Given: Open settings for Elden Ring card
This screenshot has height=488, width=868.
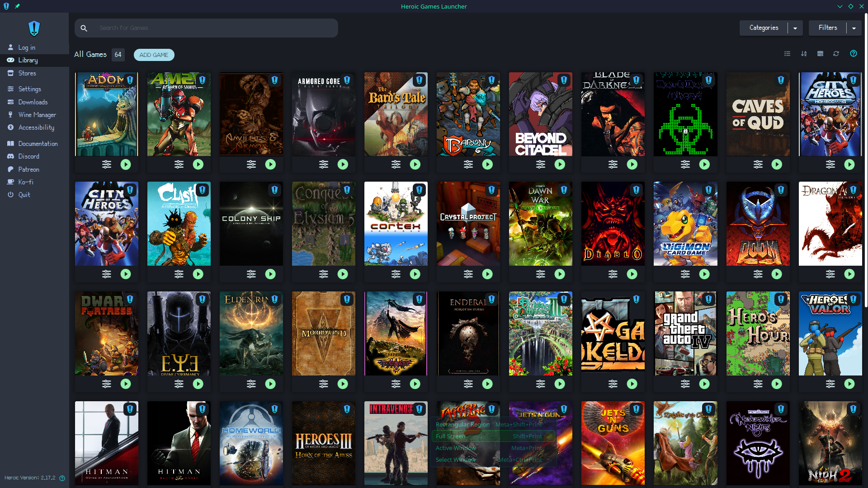Looking at the screenshot, I should [x=251, y=384].
